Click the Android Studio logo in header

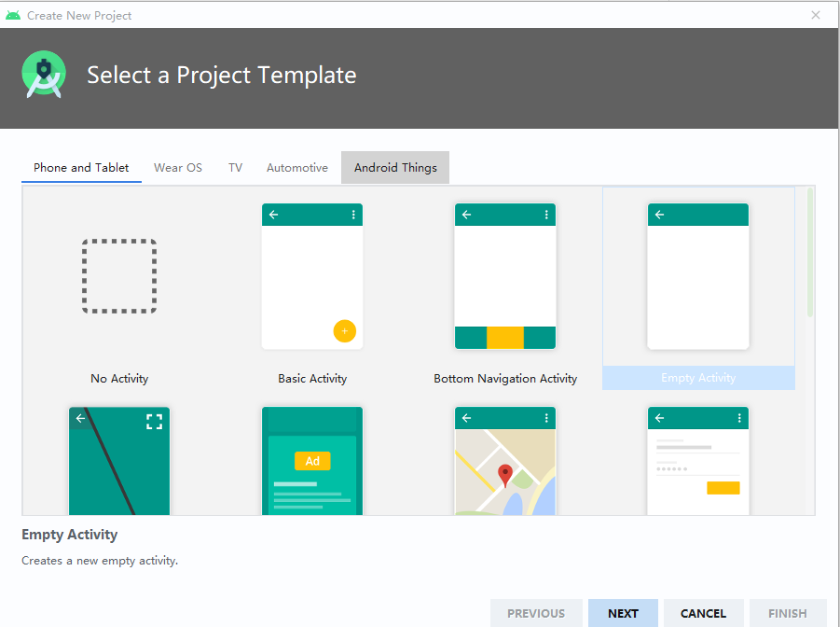[44, 75]
